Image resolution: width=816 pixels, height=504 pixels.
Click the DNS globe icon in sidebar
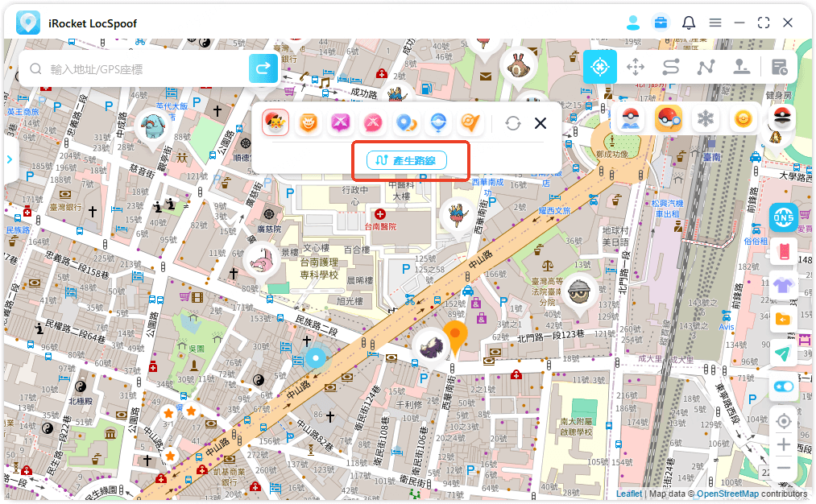pyautogui.click(x=784, y=217)
